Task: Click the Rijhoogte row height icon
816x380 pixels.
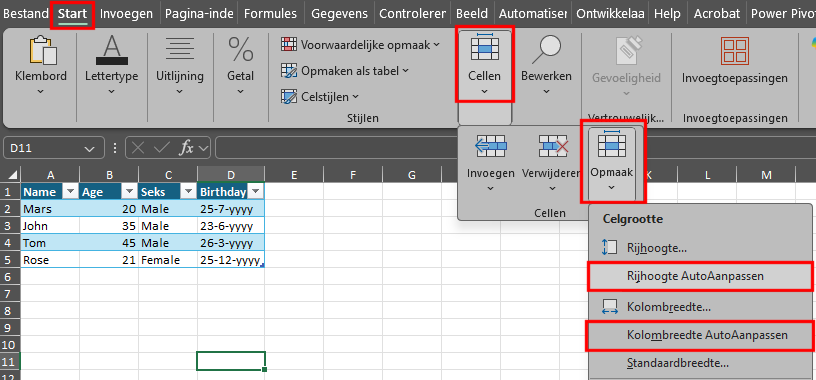Action: tap(609, 248)
